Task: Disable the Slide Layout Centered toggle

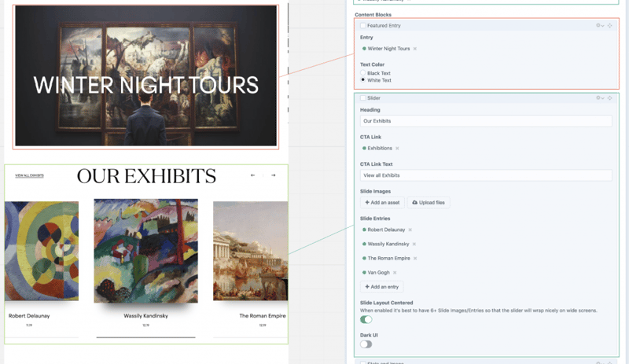Action: pyautogui.click(x=366, y=319)
